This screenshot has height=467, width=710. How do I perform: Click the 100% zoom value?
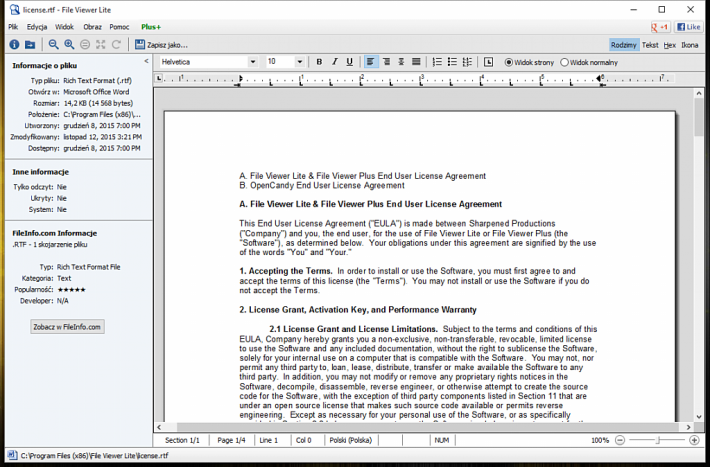(x=600, y=440)
